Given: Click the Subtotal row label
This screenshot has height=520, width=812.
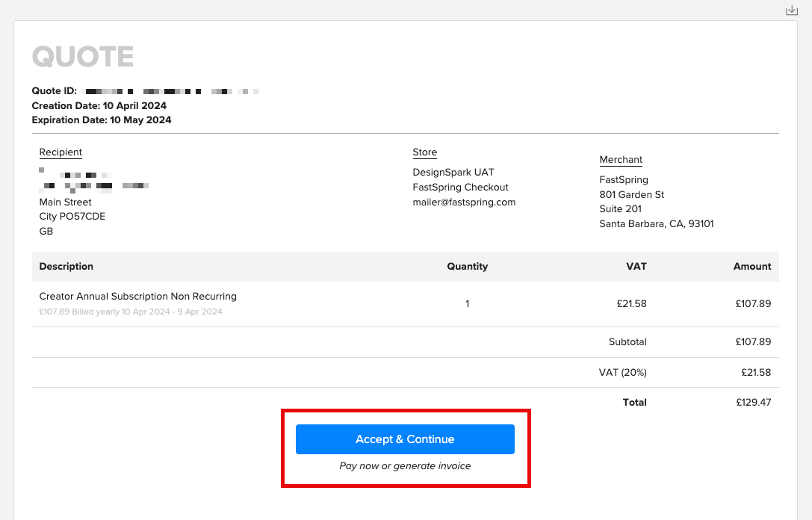Looking at the screenshot, I should coord(627,342).
